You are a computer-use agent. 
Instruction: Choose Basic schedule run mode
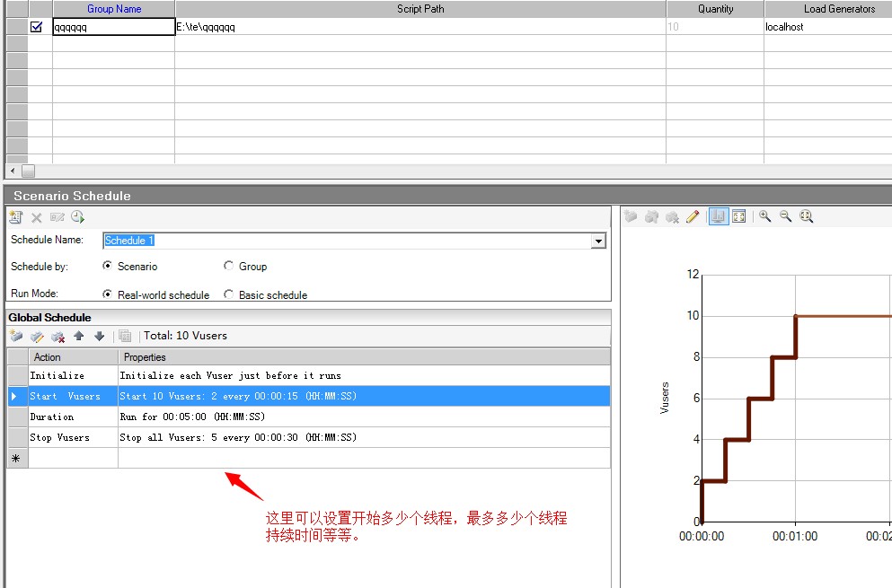click(x=229, y=294)
